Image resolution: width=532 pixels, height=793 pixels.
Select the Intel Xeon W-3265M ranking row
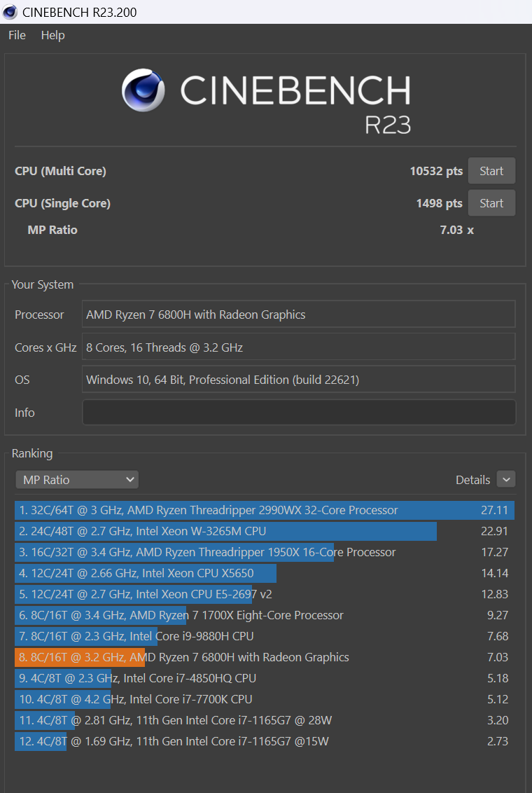pos(265,531)
